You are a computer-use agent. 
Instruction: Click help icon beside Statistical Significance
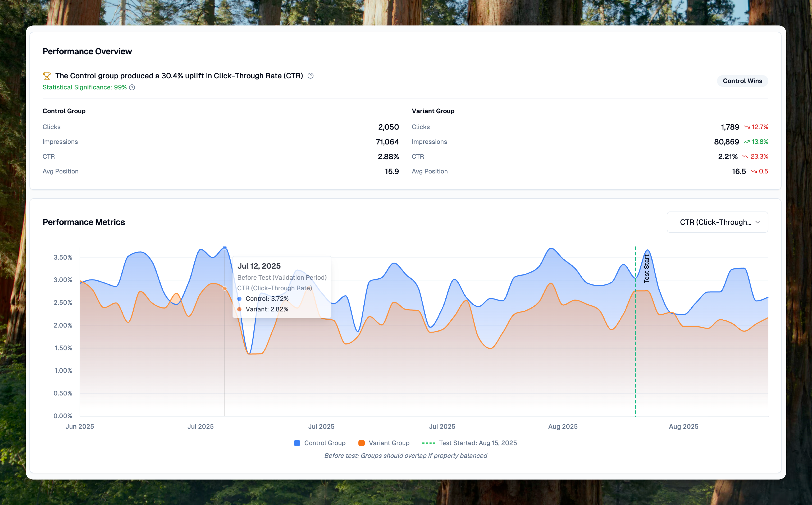tap(132, 87)
